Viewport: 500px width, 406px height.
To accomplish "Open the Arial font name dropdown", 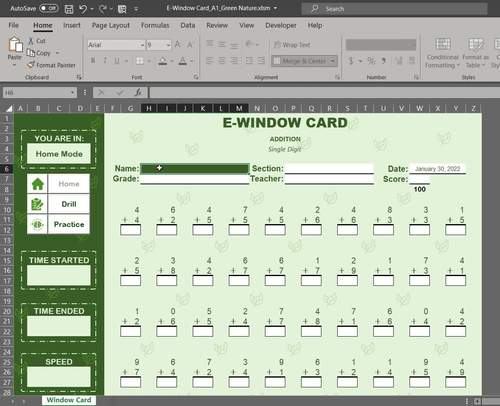I will point(142,45).
